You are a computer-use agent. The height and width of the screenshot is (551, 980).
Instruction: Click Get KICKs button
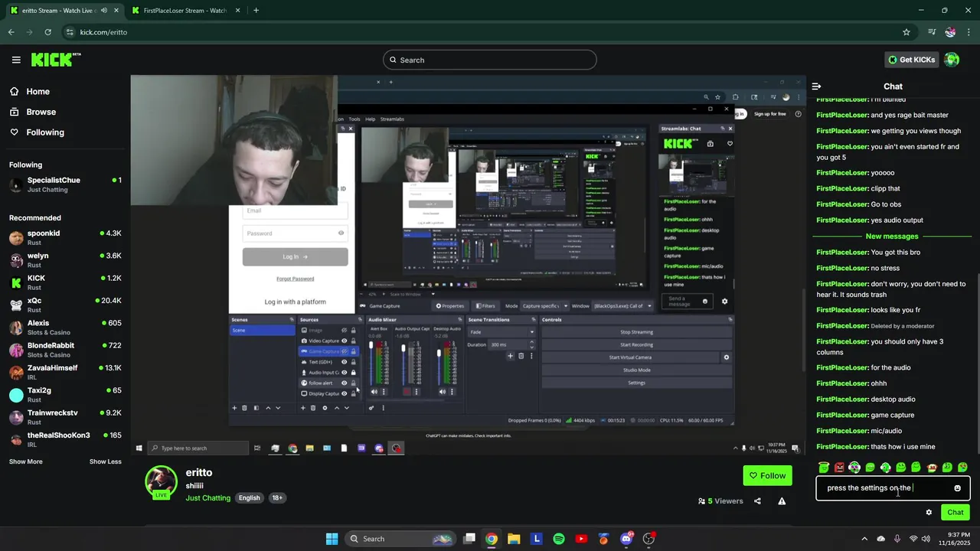tap(911, 60)
